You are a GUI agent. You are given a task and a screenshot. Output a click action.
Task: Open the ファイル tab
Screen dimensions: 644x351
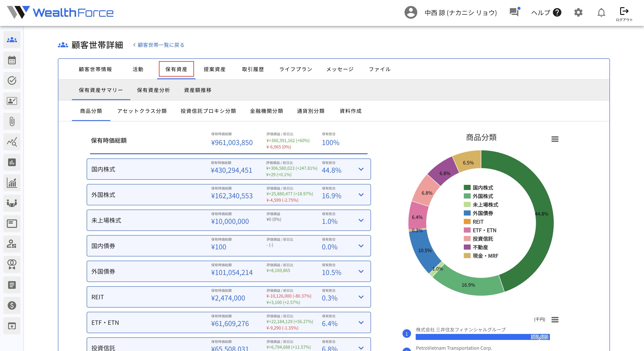tap(380, 69)
